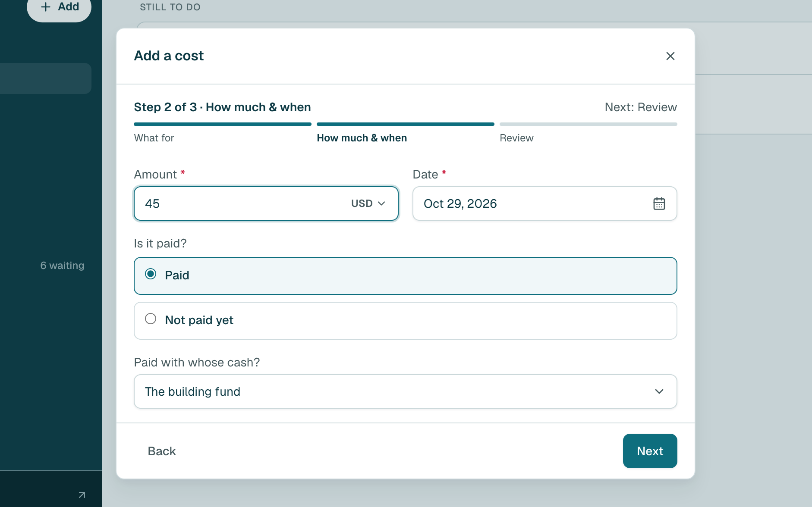
Task: Click the arrow icon in sidebar footer
Action: coord(82,495)
